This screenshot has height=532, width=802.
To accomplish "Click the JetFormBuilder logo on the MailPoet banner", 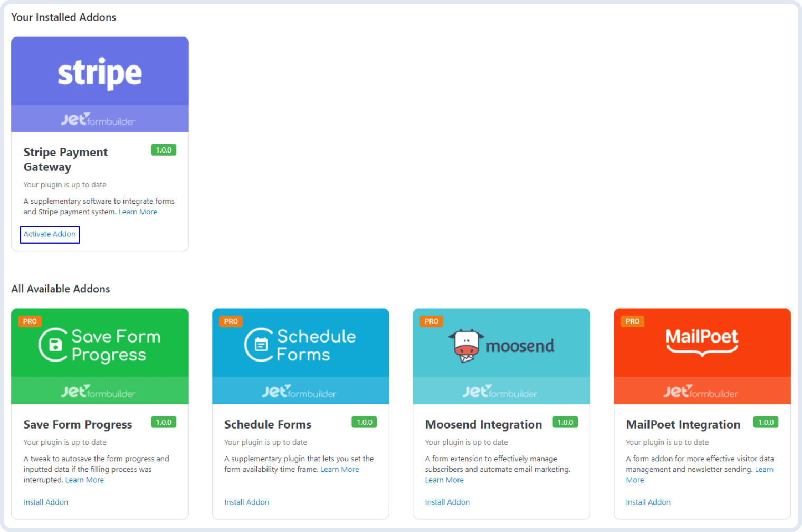I will [702, 392].
